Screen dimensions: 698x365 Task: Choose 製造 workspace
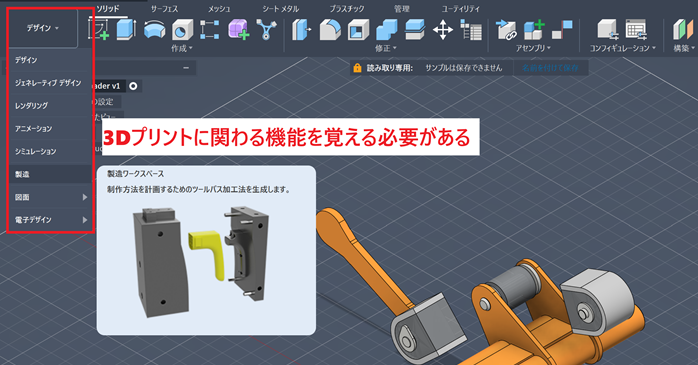[50, 174]
